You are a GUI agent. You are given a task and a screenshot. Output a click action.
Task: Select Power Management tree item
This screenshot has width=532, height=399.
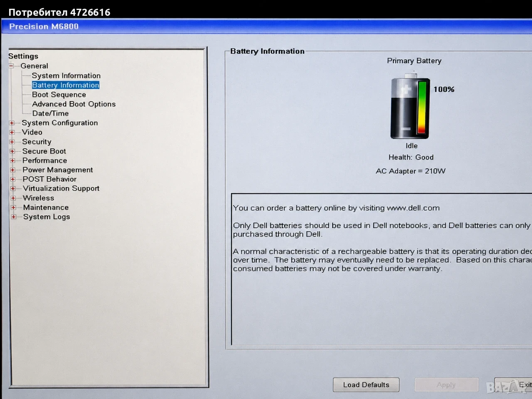(58, 170)
